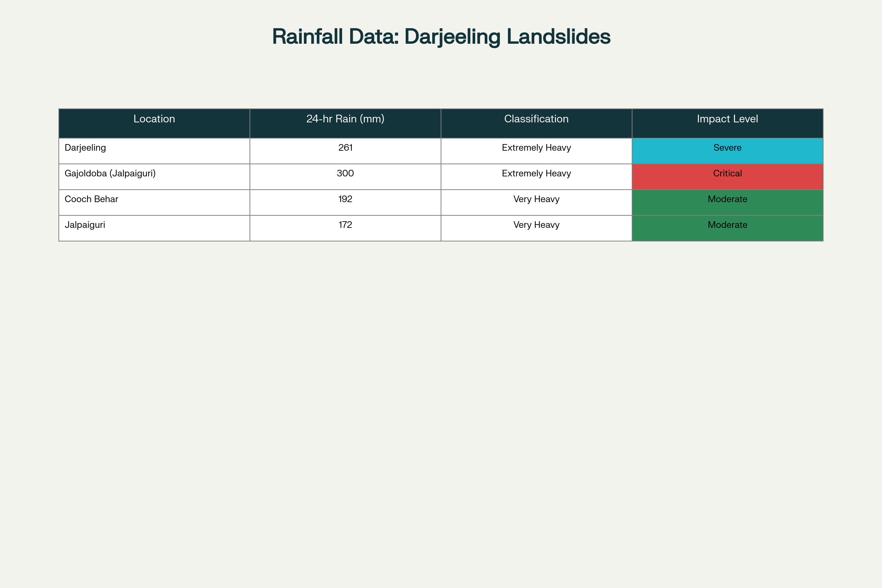Click the cyan 'Severe' impact cell
Image resolution: width=882 pixels, height=588 pixels.
[727, 148]
